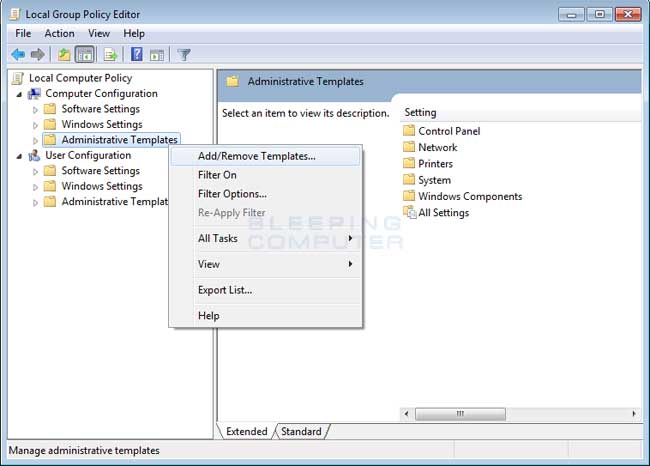Click the System folder icon
Viewport: 650px width, 466px height.
coord(409,180)
